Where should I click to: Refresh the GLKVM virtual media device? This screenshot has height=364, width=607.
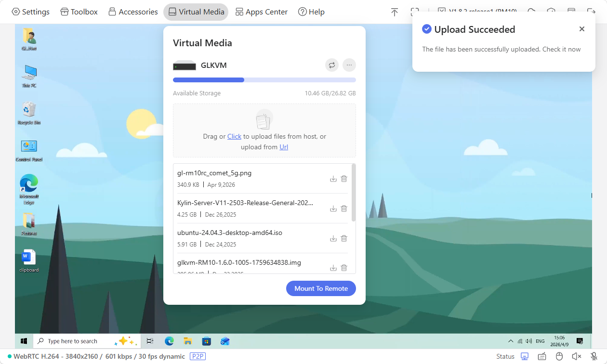tap(331, 65)
